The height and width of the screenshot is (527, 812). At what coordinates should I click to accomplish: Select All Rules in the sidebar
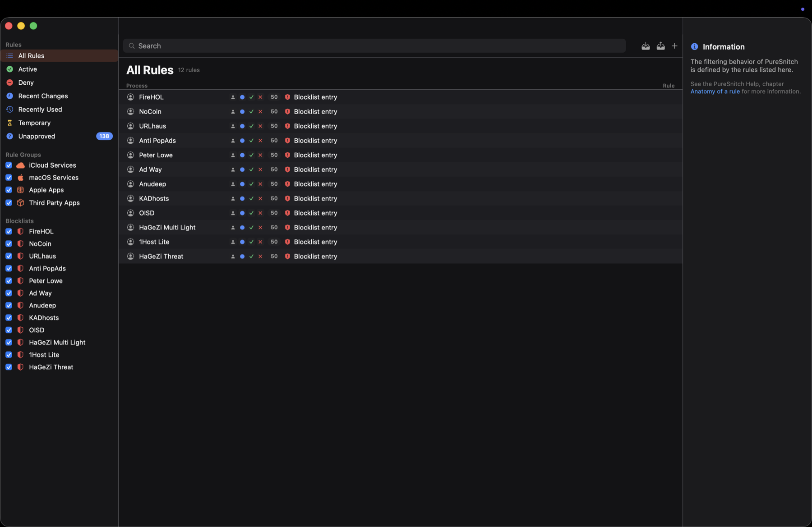click(59, 56)
